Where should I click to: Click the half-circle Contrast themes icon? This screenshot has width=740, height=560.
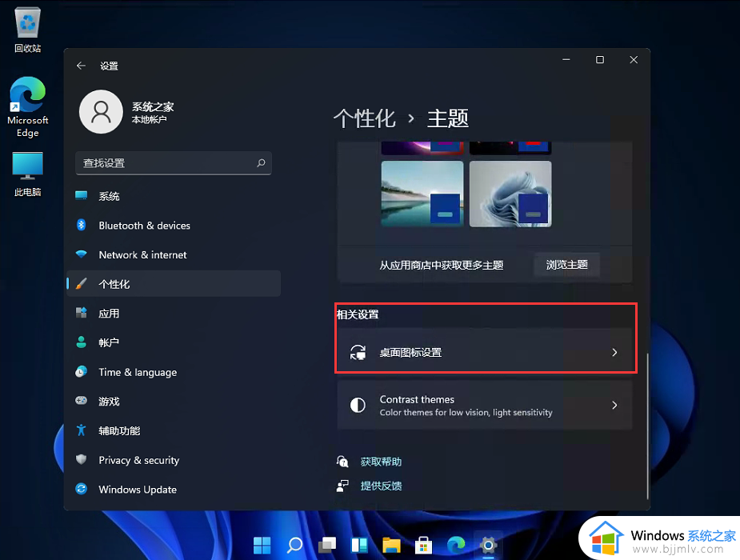pos(358,406)
